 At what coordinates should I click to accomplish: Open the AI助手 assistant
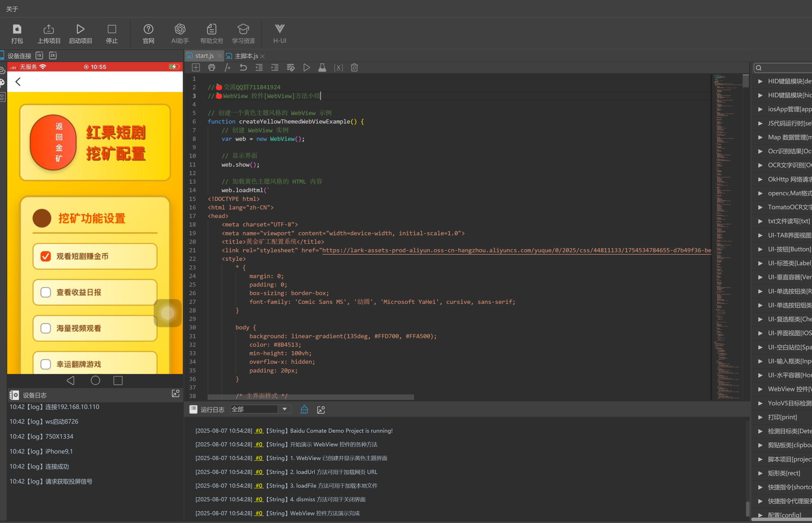(180, 34)
